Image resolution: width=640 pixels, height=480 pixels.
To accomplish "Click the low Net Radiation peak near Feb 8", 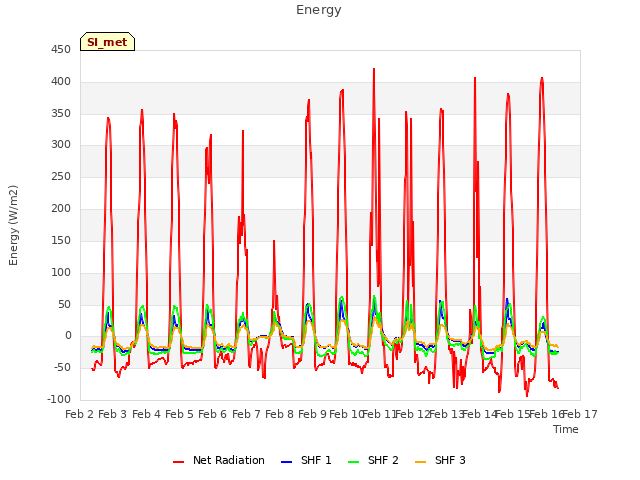I will click(274, 241).
